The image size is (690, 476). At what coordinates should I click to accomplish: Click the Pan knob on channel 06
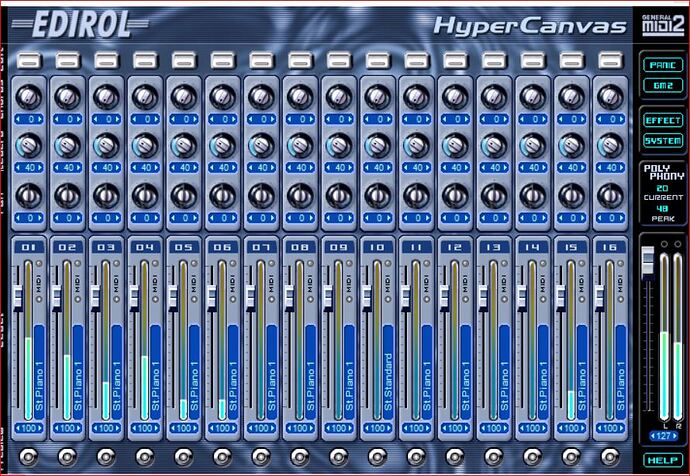point(223,196)
